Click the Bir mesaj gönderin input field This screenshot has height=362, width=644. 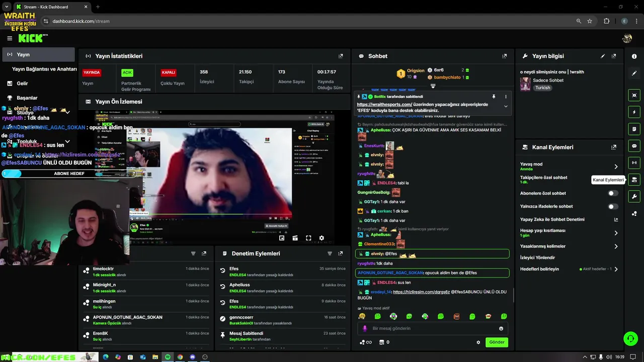pos(433,328)
